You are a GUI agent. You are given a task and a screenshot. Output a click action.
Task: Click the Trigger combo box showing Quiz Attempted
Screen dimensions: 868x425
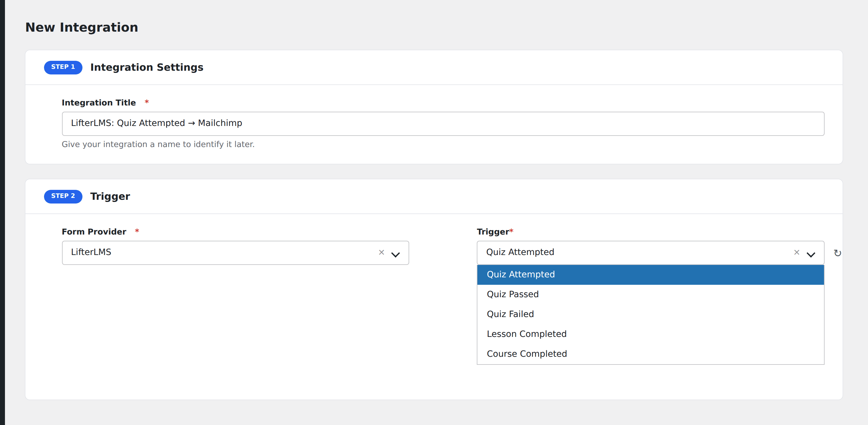point(650,253)
